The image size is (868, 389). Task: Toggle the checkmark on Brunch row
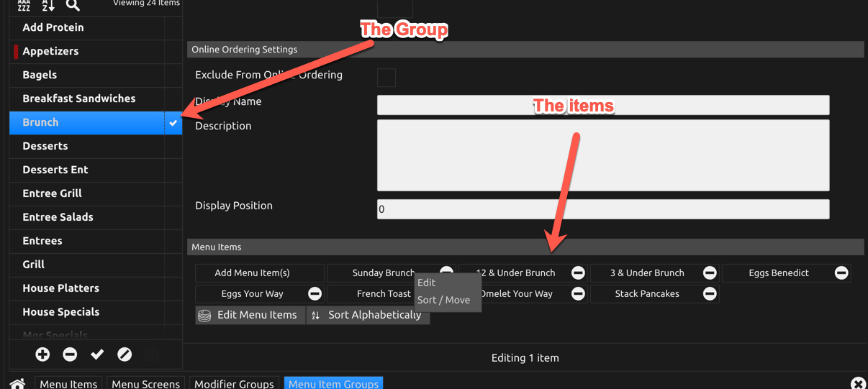(x=173, y=123)
